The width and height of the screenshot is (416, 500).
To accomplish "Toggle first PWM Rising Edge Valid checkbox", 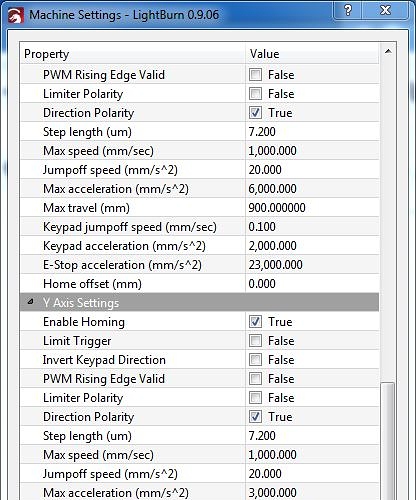I will click(255, 74).
